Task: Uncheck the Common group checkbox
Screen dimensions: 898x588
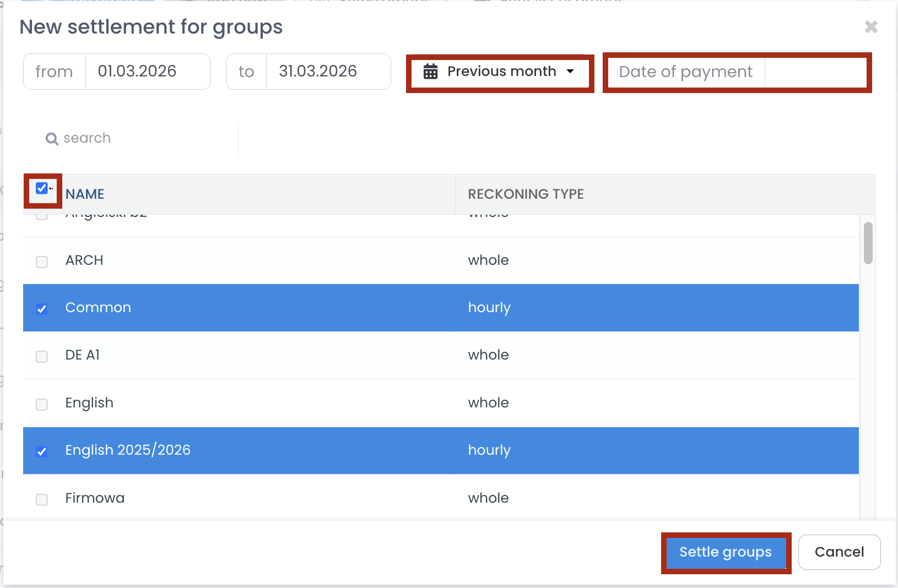Action: tap(42, 309)
